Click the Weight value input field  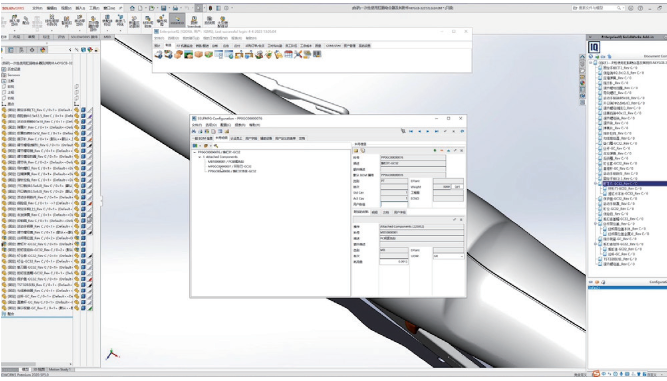(x=442, y=187)
